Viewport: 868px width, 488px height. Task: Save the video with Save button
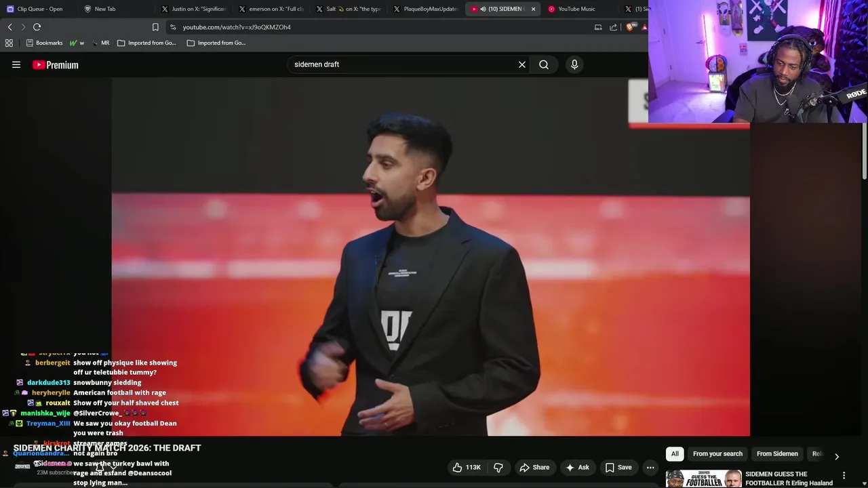coord(618,467)
